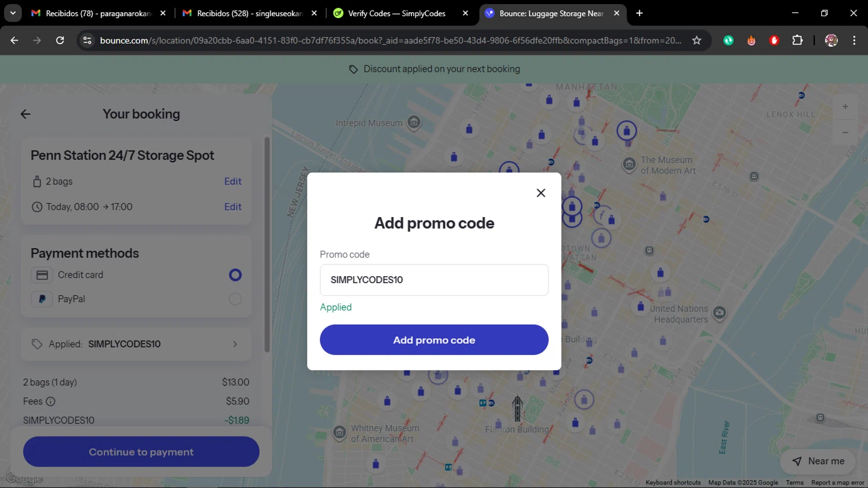
Task: Select Credit card payment method
Action: coord(235,275)
